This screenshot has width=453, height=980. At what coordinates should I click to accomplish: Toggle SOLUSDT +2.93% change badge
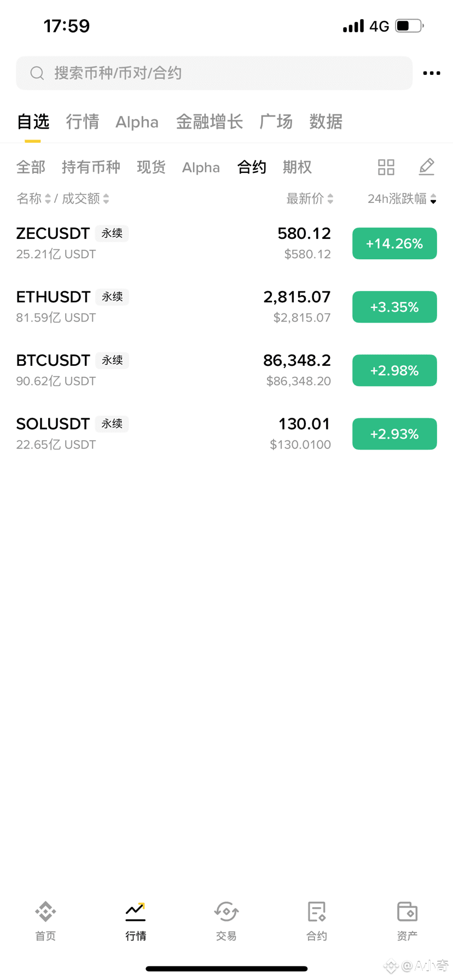394,434
